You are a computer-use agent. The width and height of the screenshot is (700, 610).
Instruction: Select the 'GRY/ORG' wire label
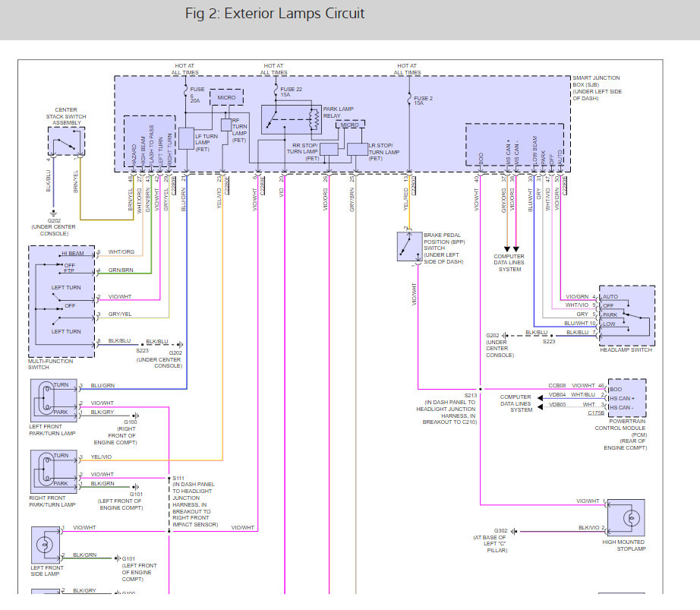pyautogui.click(x=503, y=200)
